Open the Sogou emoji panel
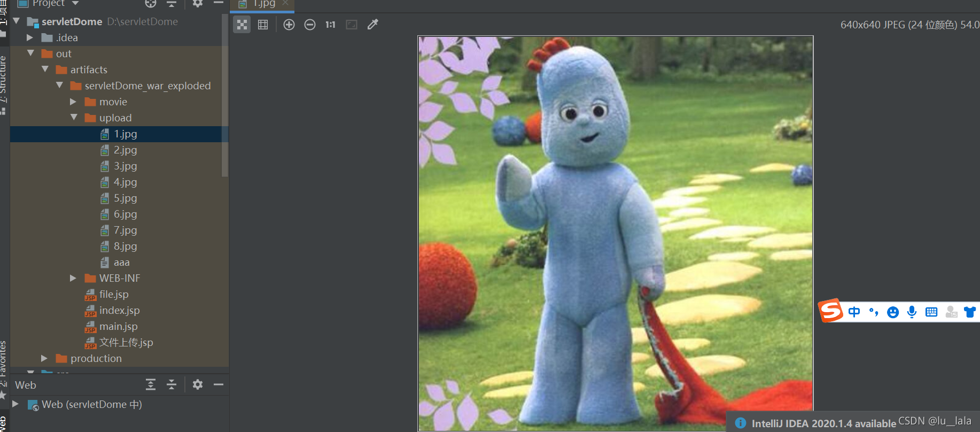Screen dimensions: 980x432 pos(893,312)
